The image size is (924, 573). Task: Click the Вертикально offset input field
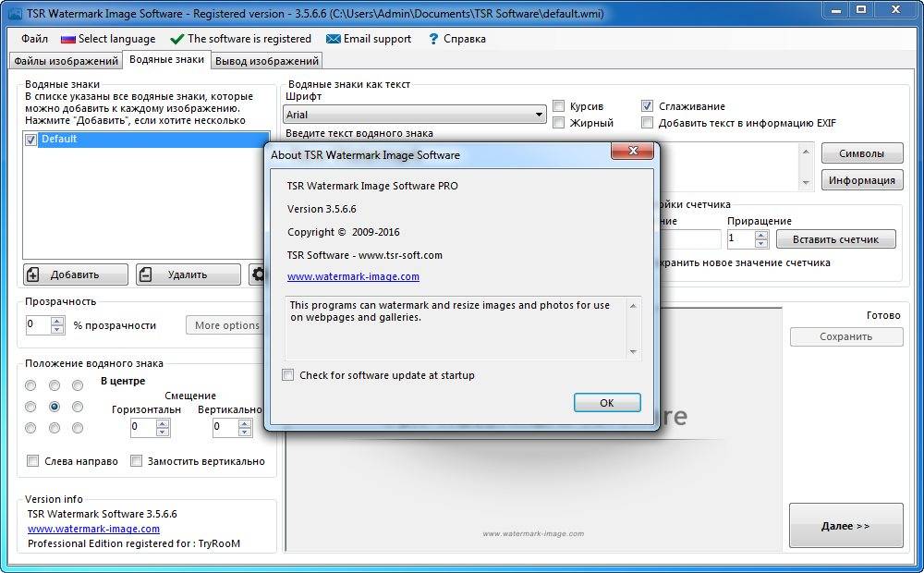click(x=225, y=427)
